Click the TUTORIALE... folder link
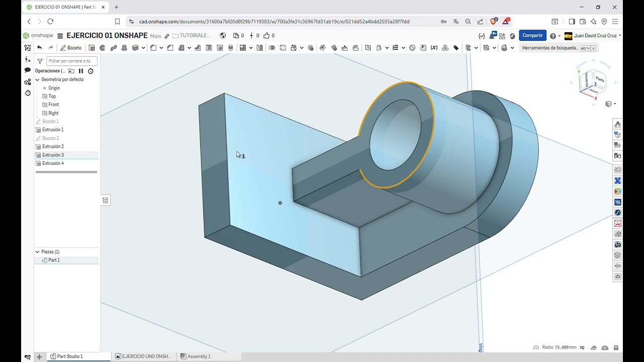 [191, 36]
